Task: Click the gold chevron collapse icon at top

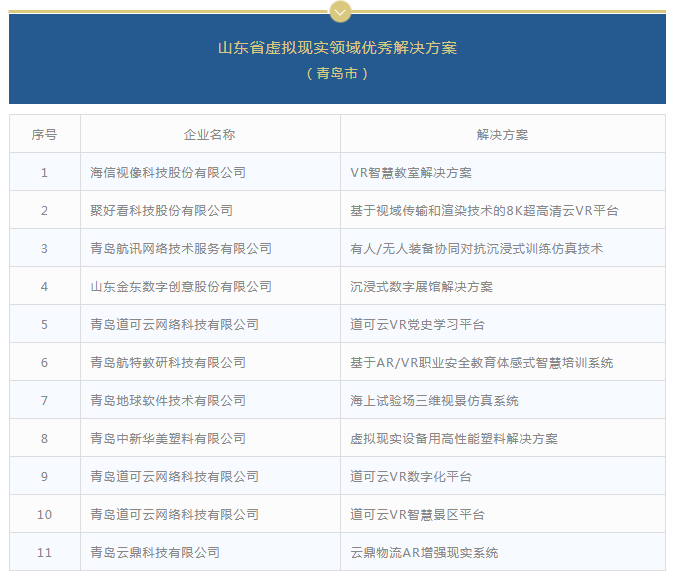Action: [x=338, y=11]
